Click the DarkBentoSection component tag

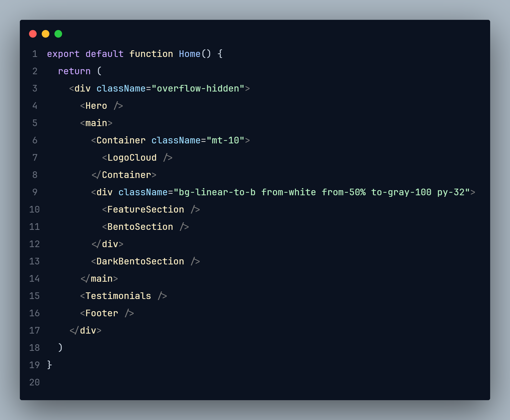(140, 261)
